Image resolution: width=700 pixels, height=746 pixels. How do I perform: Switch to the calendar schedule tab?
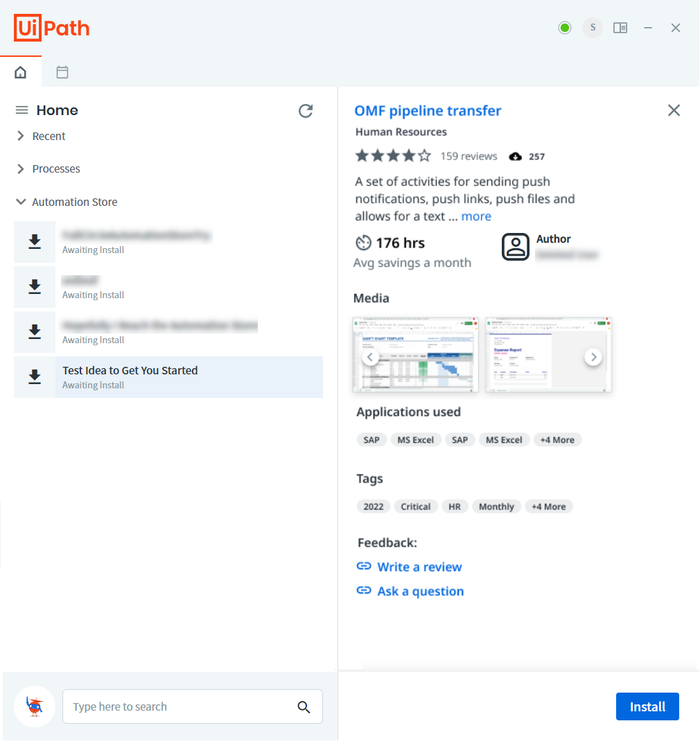(62, 72)
